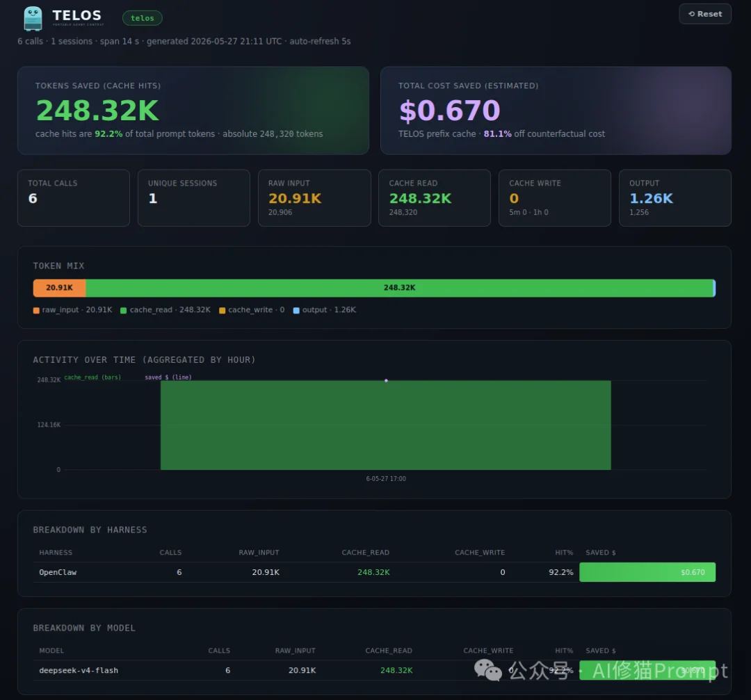
Task: Click the 124.16K y-axis label
Action: point(49,425)
